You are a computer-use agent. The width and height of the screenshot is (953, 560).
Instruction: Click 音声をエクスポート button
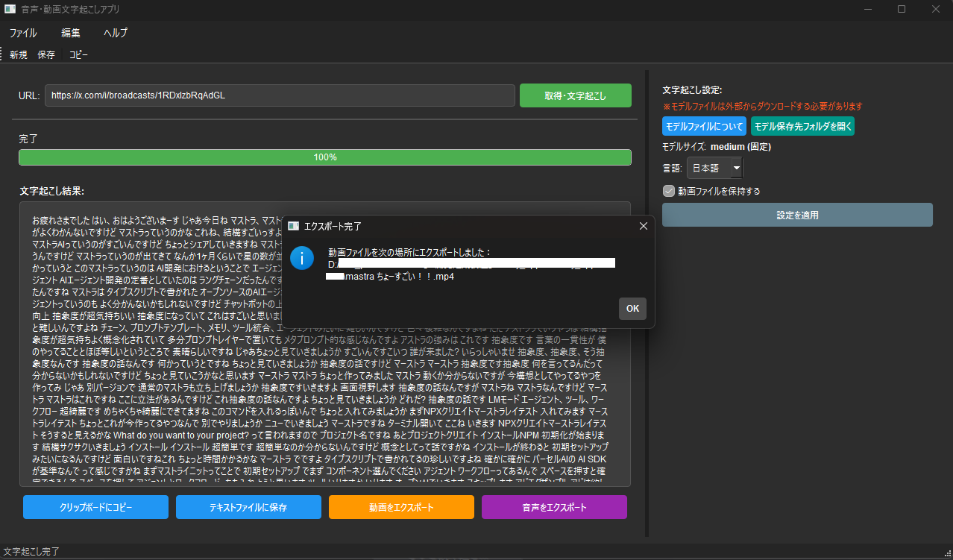tap(554, 507)
